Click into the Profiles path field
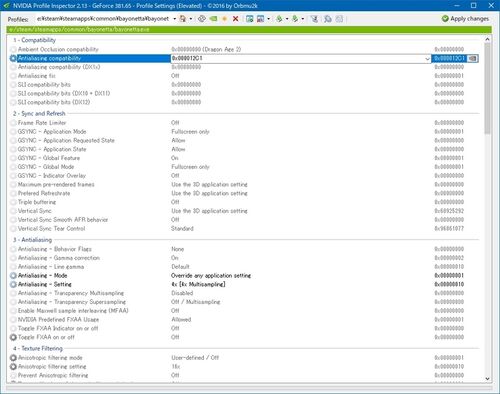 103,19
